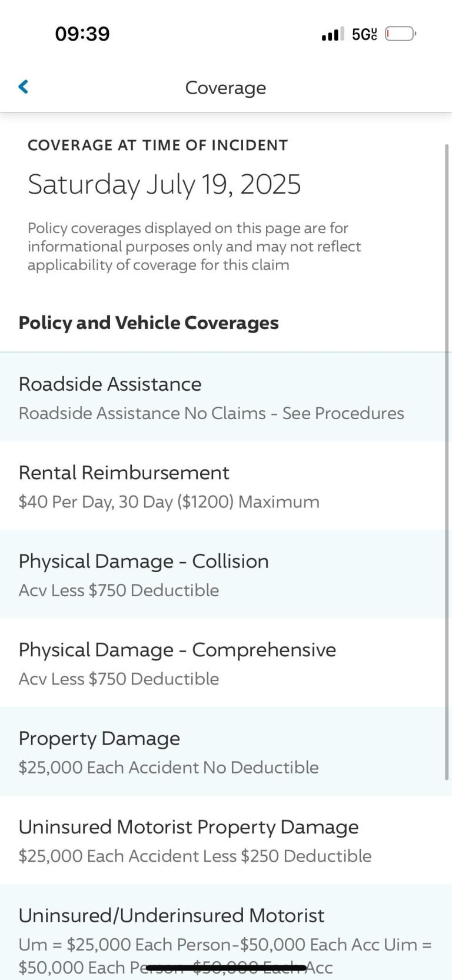Screen dimensions: 452x980
Task: Tap the informational purposes disclaimer text
Action: (x=194, y=246)
